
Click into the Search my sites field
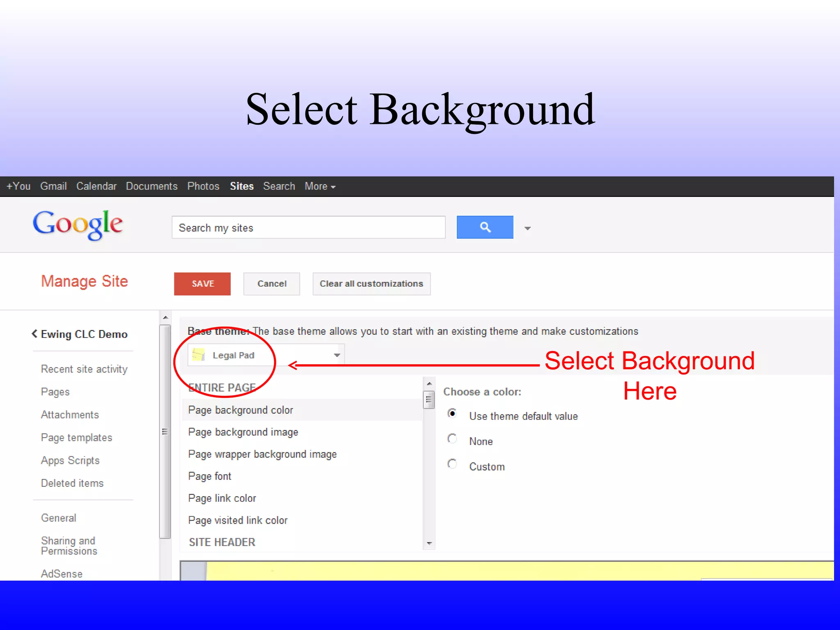pyautogui.click(x=308, y=228)
